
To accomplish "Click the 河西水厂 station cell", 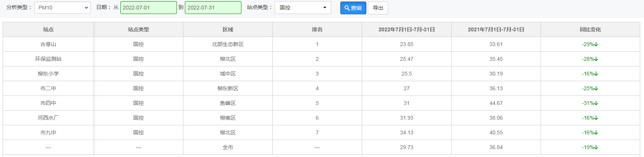I will pos(48,118).
